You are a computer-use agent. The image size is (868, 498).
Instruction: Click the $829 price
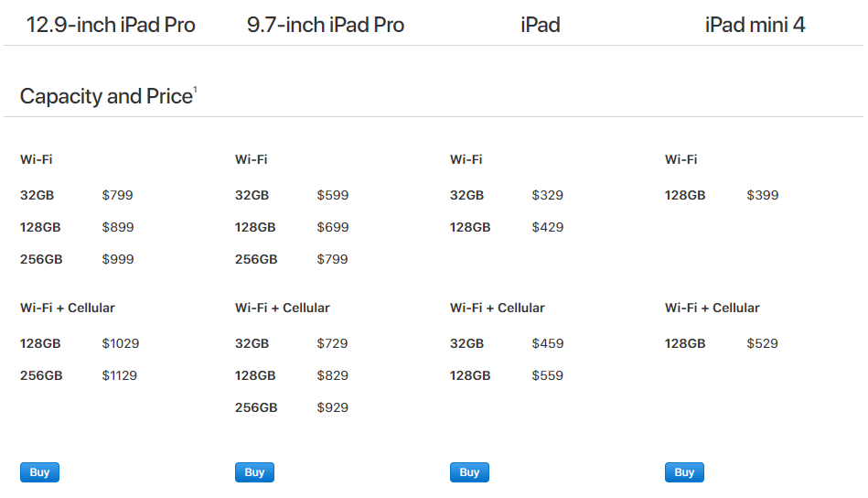click(x=333, y=375)
